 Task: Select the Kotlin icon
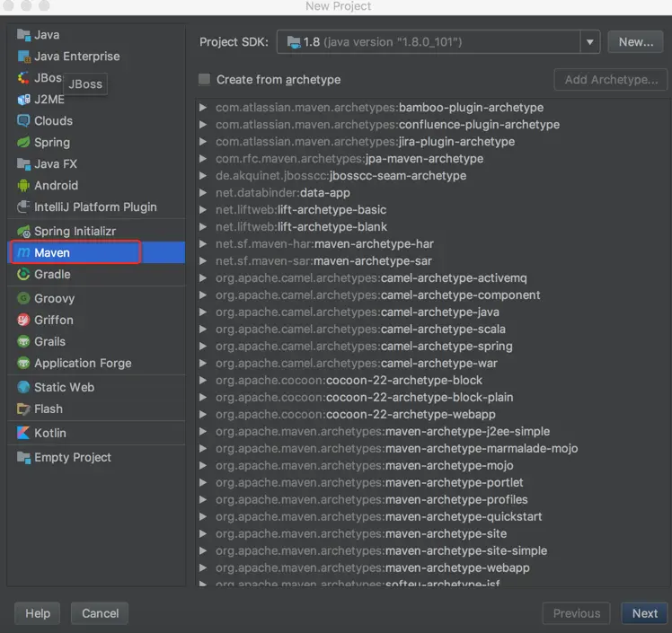(23, 433)
